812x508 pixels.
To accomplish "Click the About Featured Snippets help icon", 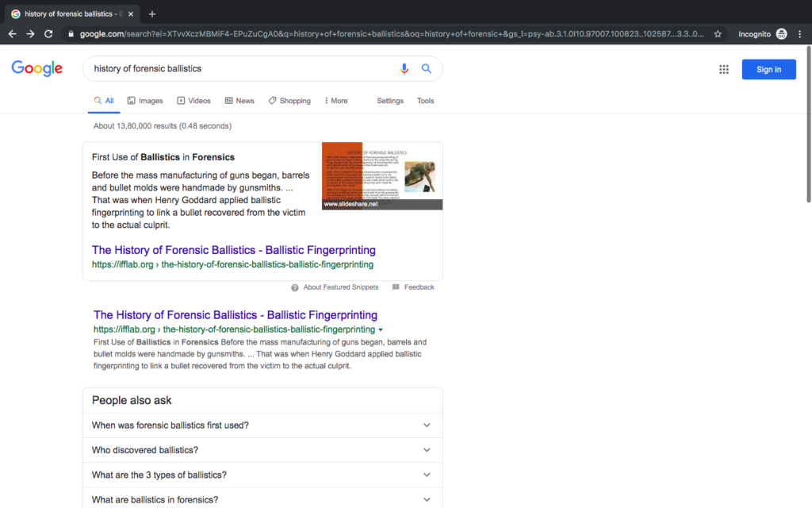I will pos(295,287).
